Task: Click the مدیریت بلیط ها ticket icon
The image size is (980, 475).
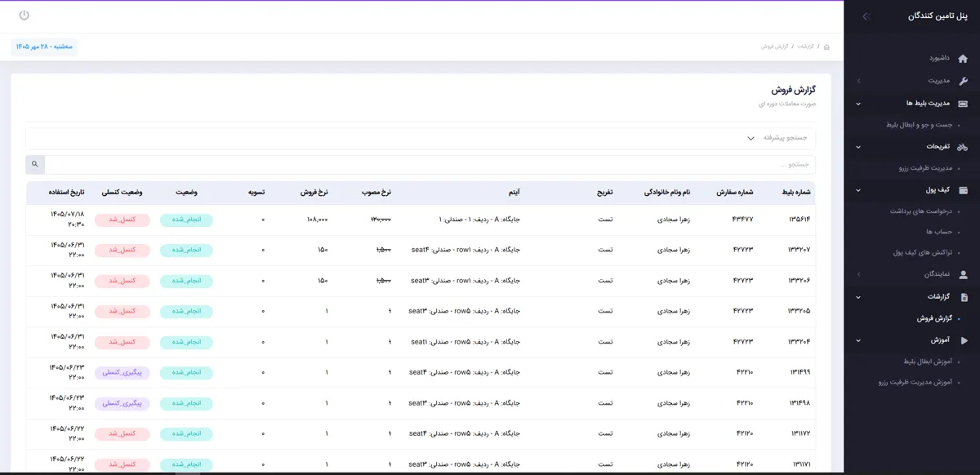Action: click(963, 104)
